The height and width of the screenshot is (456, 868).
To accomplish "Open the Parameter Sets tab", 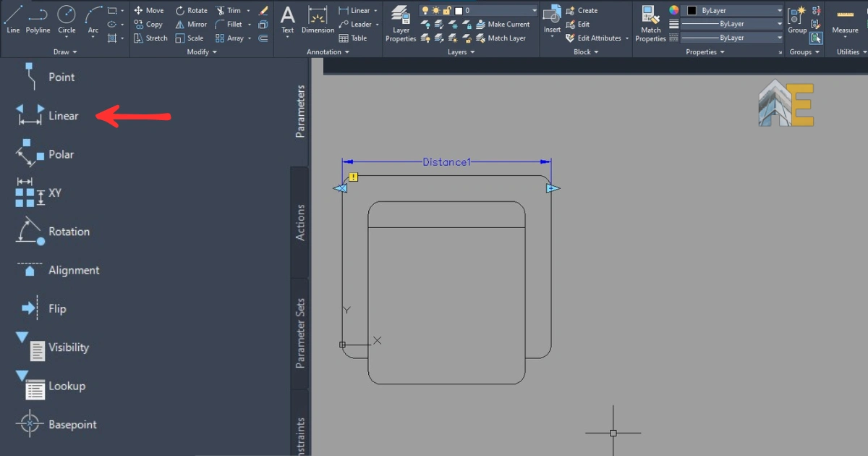I will pyautogui.click(x=301, y=333).
